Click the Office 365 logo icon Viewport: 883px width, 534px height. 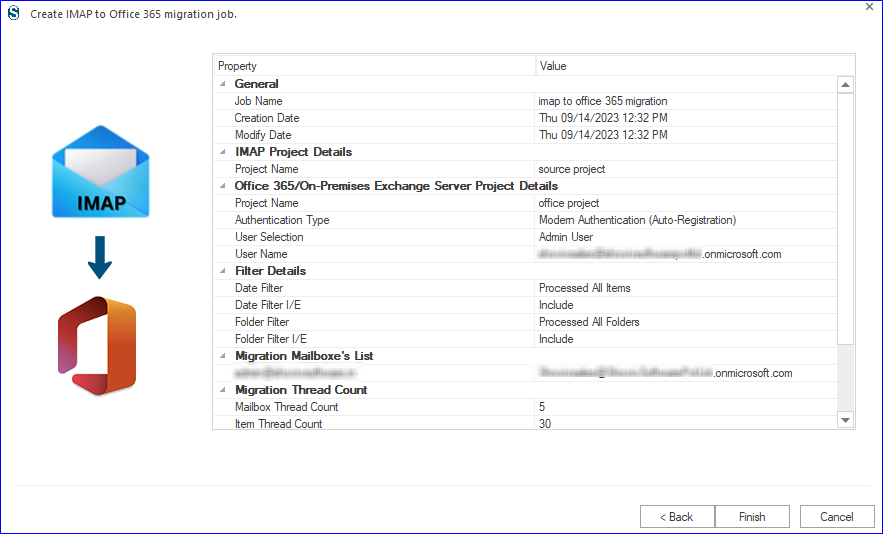pos(97,346)
